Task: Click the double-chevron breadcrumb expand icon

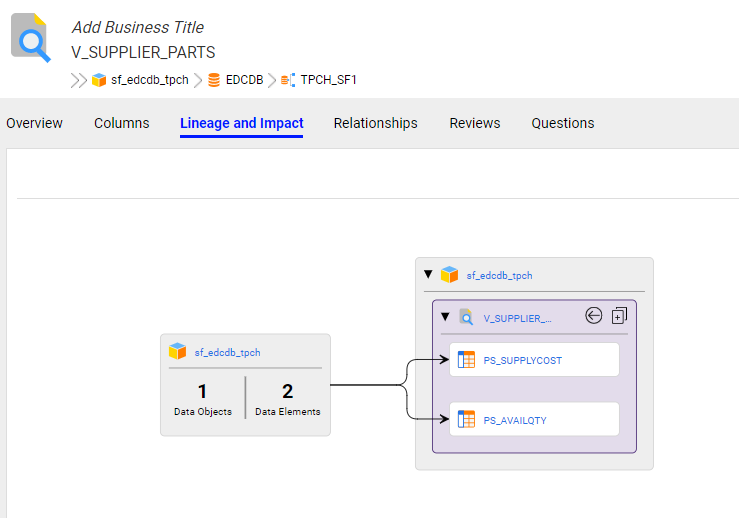Action: click(x=79, y=80)
